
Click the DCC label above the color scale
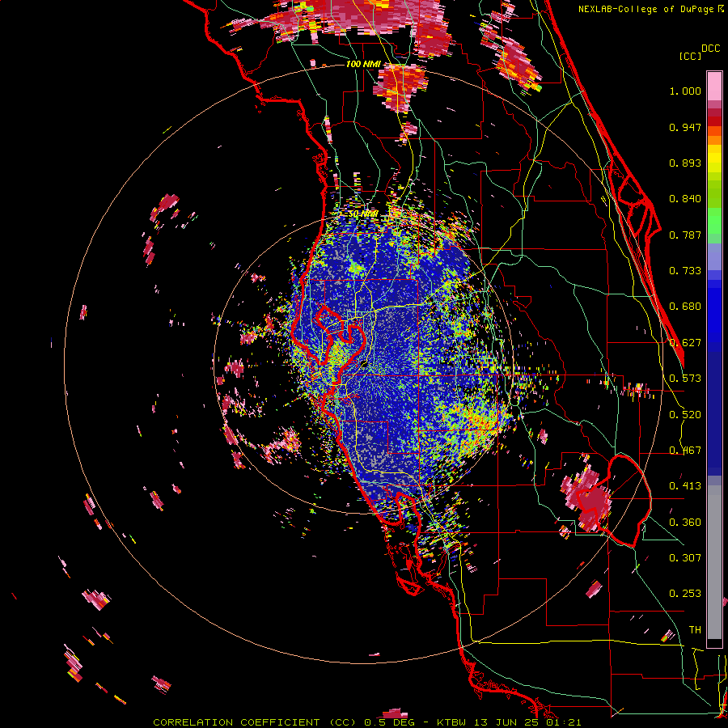pos(710,49)
